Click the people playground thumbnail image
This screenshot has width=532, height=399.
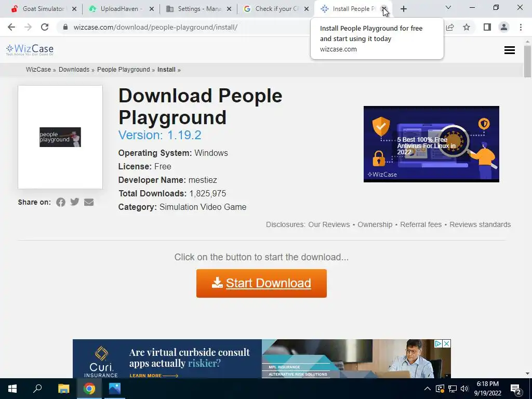(x=60, y=137)
